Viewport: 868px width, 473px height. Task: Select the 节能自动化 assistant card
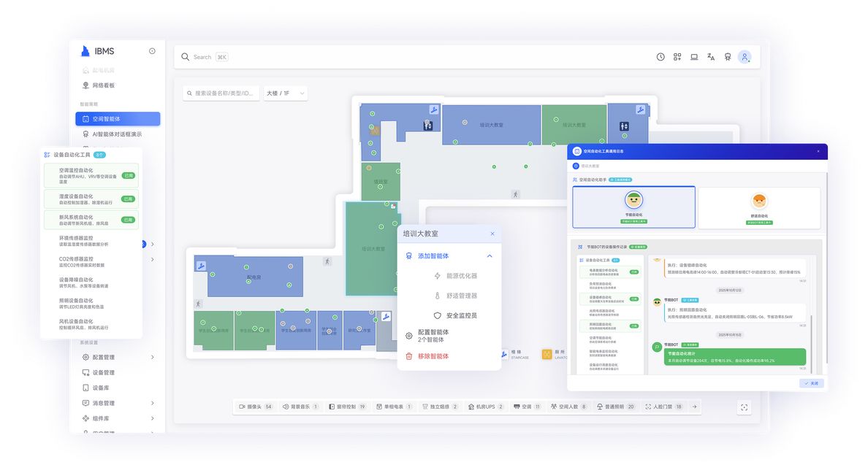click(x=633, y=207)
